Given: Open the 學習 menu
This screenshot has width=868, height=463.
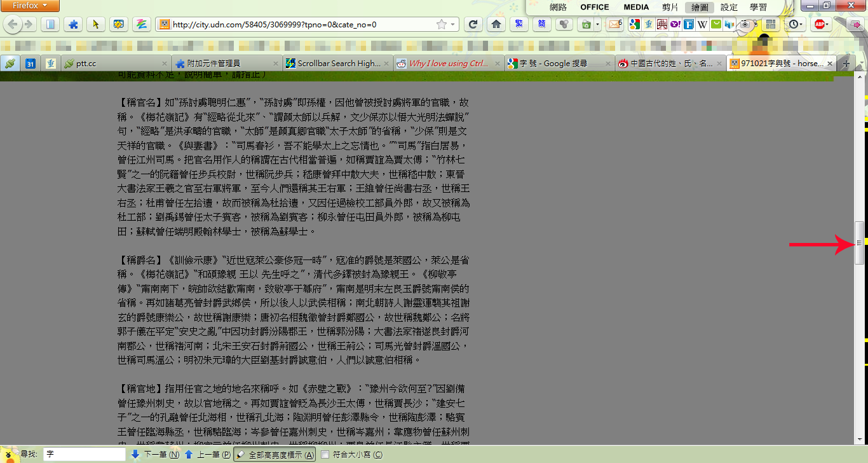Looking at the screenshot, I should (758, 7).
